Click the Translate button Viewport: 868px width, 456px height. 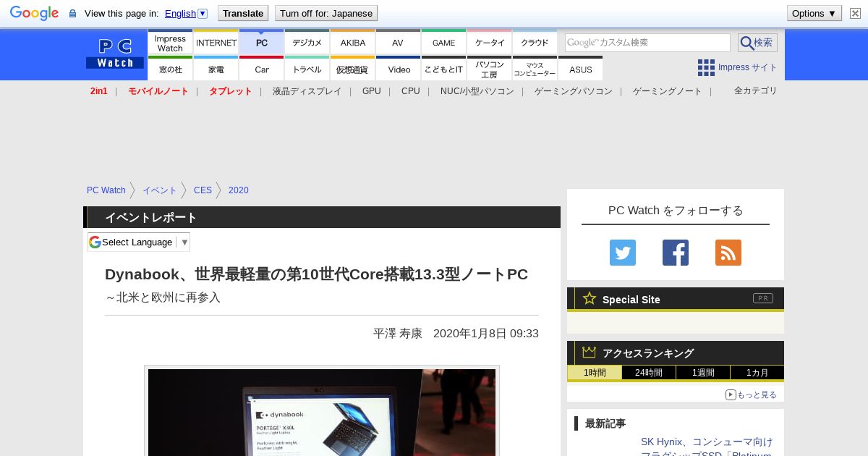(243, 13)
